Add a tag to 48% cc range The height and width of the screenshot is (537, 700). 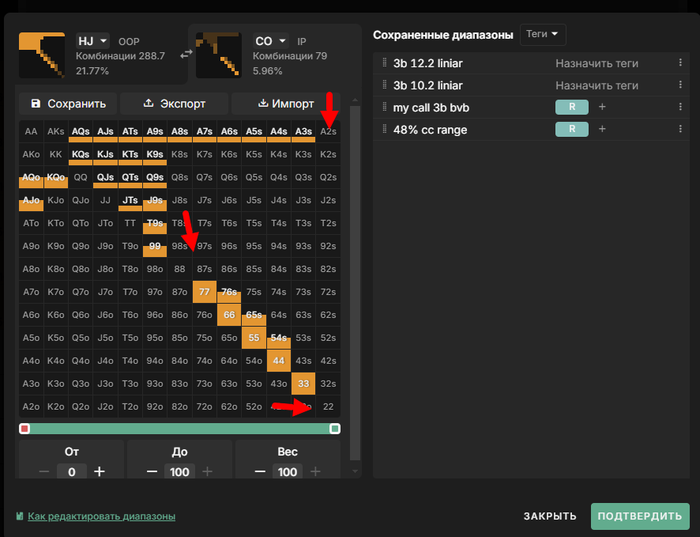pos(602,129)
